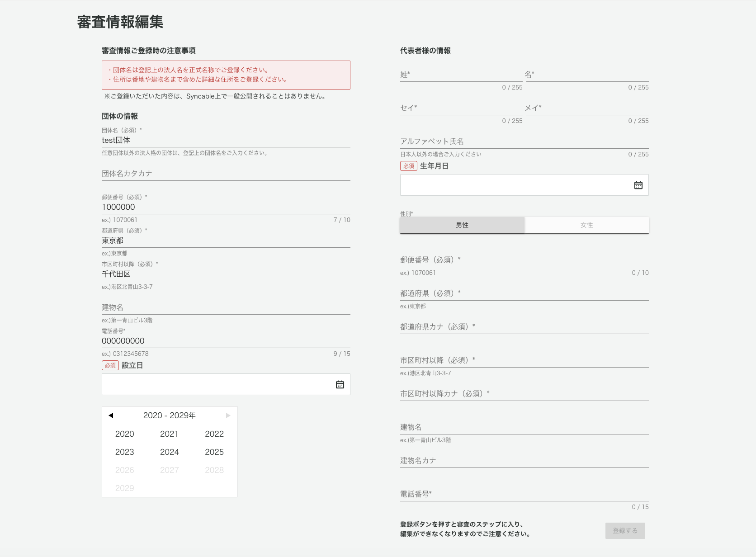The width and height of the screenshot is (756, 557).
Task: Select 男性 gender option
Action: 462,225
